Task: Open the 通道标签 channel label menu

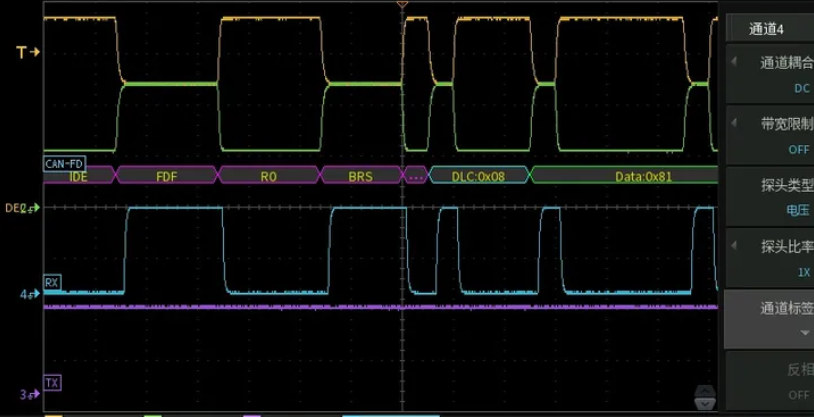Action: [x=770, y=319]
